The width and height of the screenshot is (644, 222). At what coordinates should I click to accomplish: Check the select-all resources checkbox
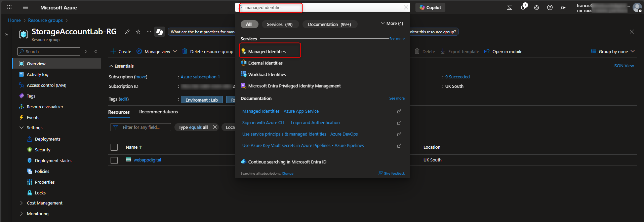click(x=114, y=147)
